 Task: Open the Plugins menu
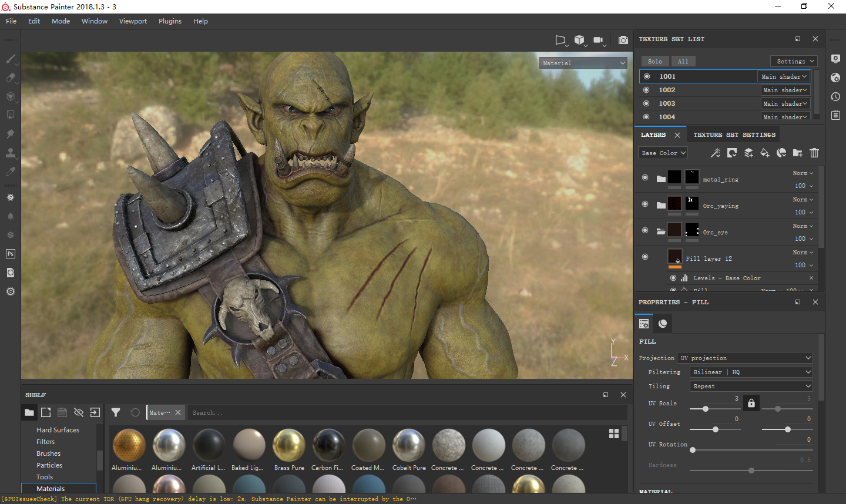coord(170,21)
